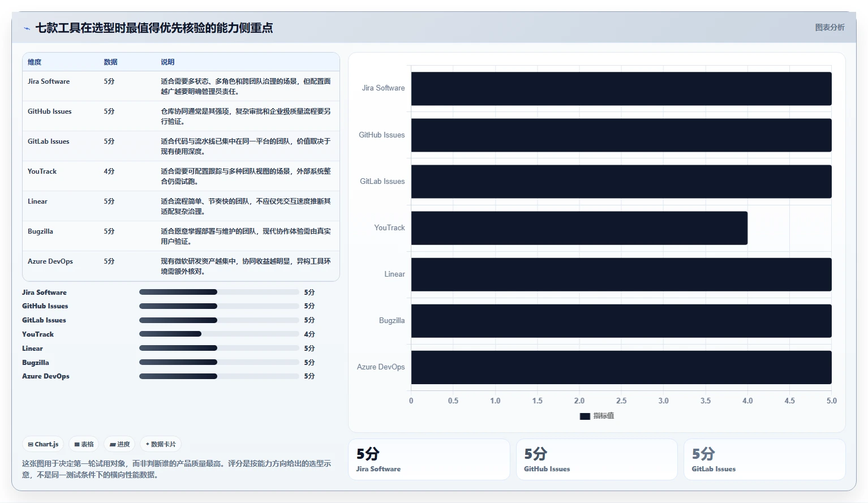The image size is (868, 503).
Task: Click the GitLab Issues chart bar
Action: [x=621, y=182]
